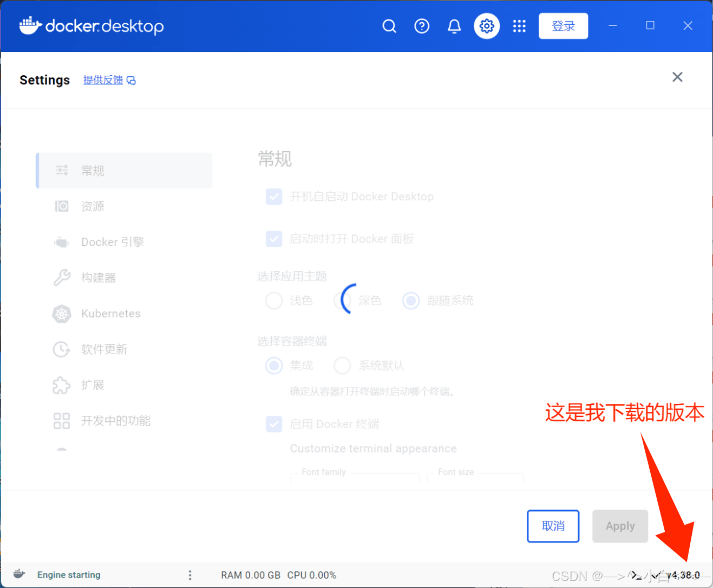Click the Docker whale icon in status bar
The image size is (713, 588).
pos(18,574)
